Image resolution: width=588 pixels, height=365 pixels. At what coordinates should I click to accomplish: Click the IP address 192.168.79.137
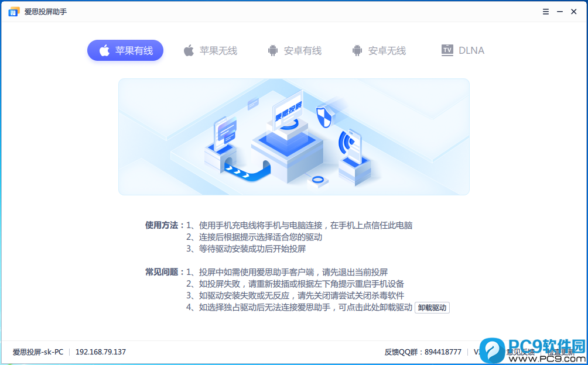coord(101,352)
